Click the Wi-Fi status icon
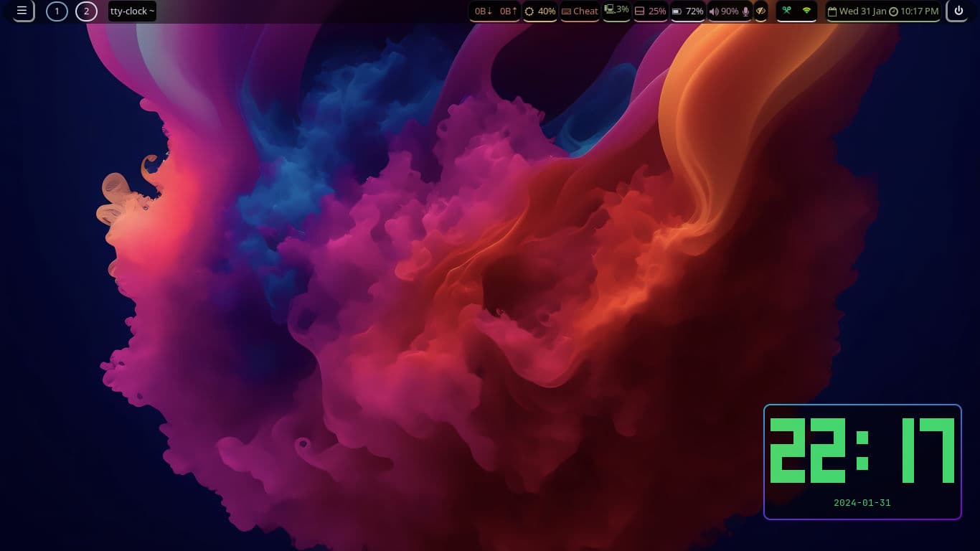This screenshot has width=980, height=551. point(806,11)
